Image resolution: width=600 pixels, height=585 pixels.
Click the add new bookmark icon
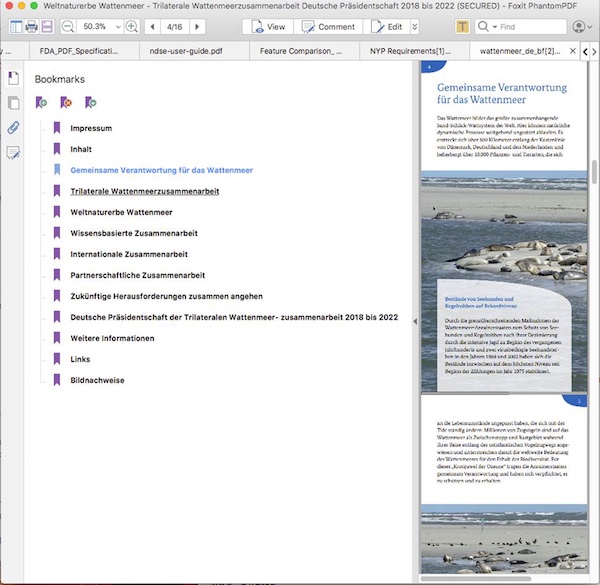(x=41, y=102)
